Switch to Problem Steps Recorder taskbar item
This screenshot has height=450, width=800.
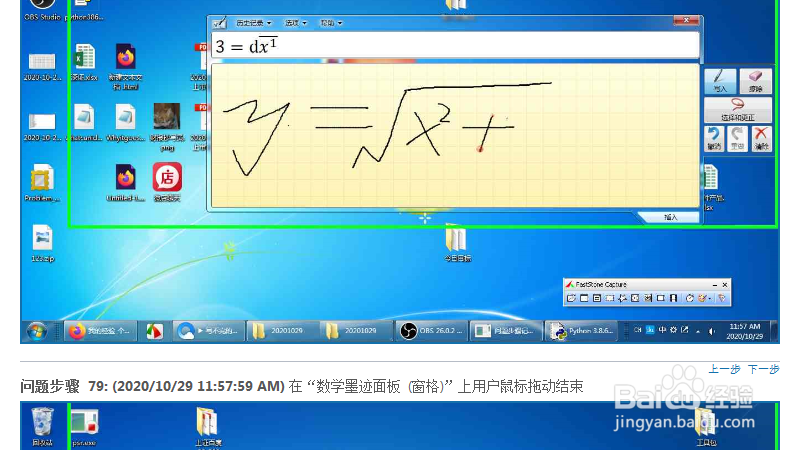pos(505,331)
